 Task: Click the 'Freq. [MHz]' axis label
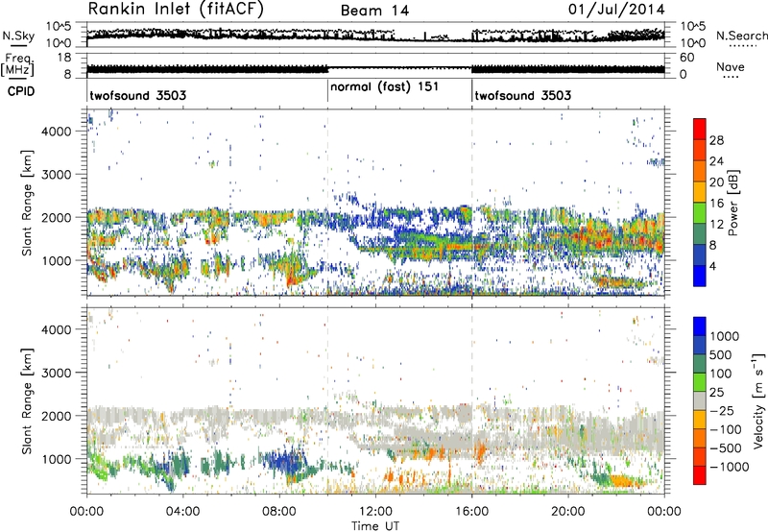(18, 65)
